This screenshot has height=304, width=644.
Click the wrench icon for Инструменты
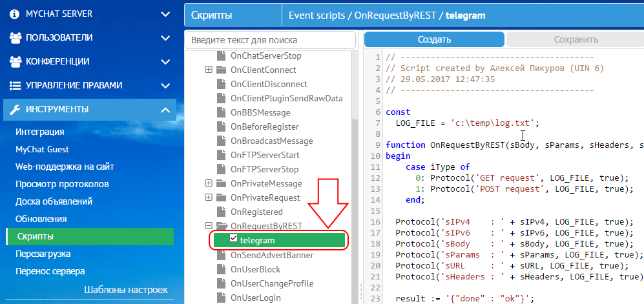coord(16,109)
